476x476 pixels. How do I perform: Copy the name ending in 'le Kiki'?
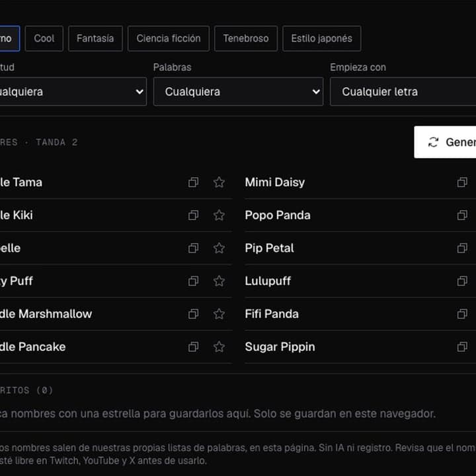tap(193, 216)
